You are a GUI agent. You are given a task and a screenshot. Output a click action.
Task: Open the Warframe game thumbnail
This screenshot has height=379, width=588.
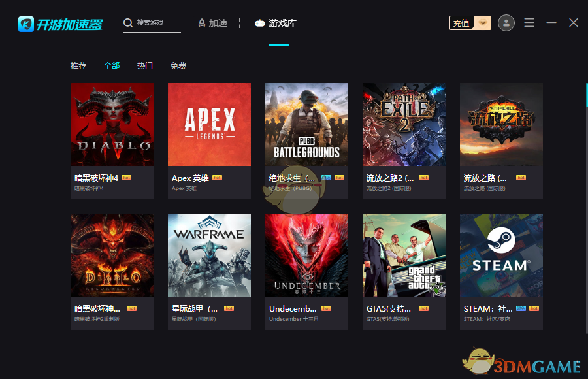click(x=209, y=255)
